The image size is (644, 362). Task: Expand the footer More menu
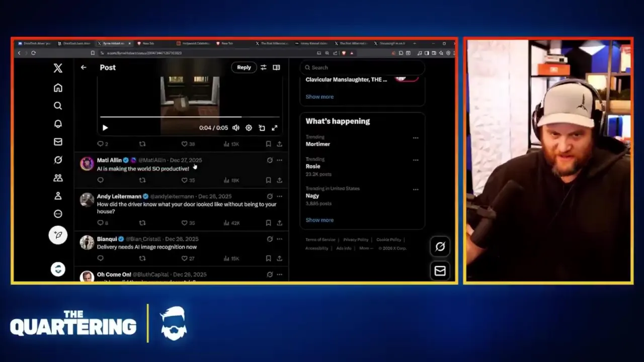click(x=366, y=248)
